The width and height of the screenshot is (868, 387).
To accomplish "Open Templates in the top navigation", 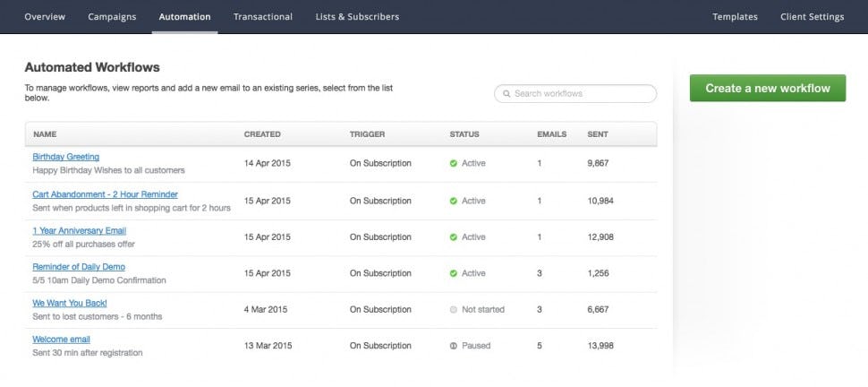I will (x=735, y=16).
